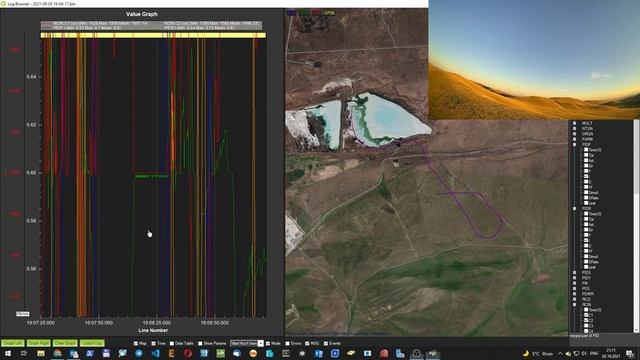Image resolution: width=640 pixels, height=360 pixels.
Task: Uncheck the I field under PIDR
Action: coord(586,240)
